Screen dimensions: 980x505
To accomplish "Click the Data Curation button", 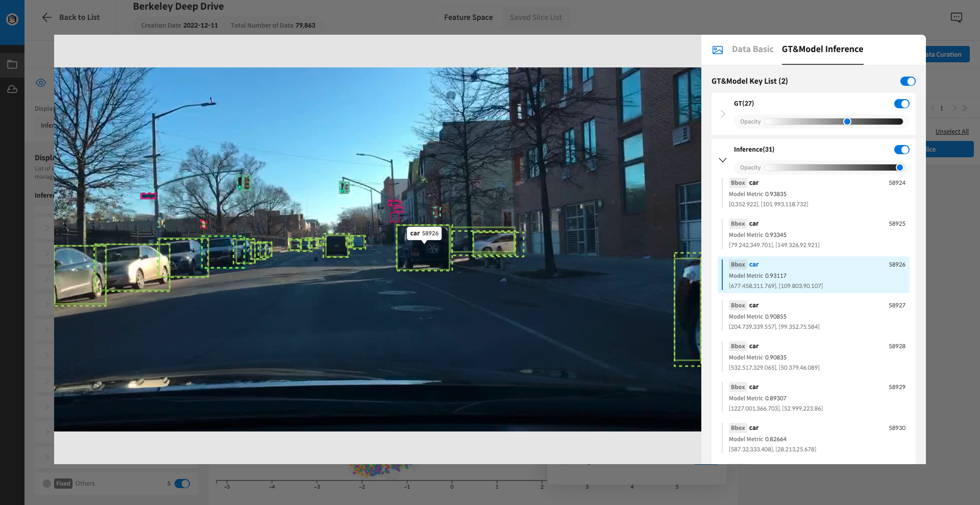I will [947, 54].
